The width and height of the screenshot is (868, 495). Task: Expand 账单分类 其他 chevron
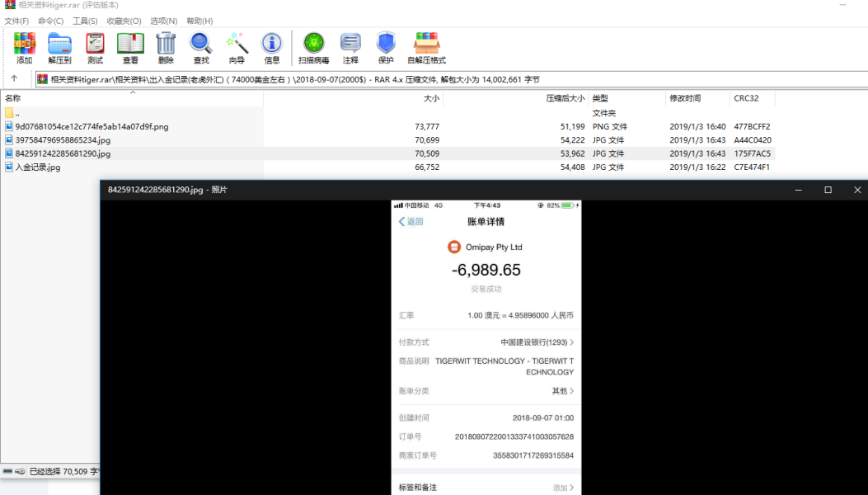(572, 391)
